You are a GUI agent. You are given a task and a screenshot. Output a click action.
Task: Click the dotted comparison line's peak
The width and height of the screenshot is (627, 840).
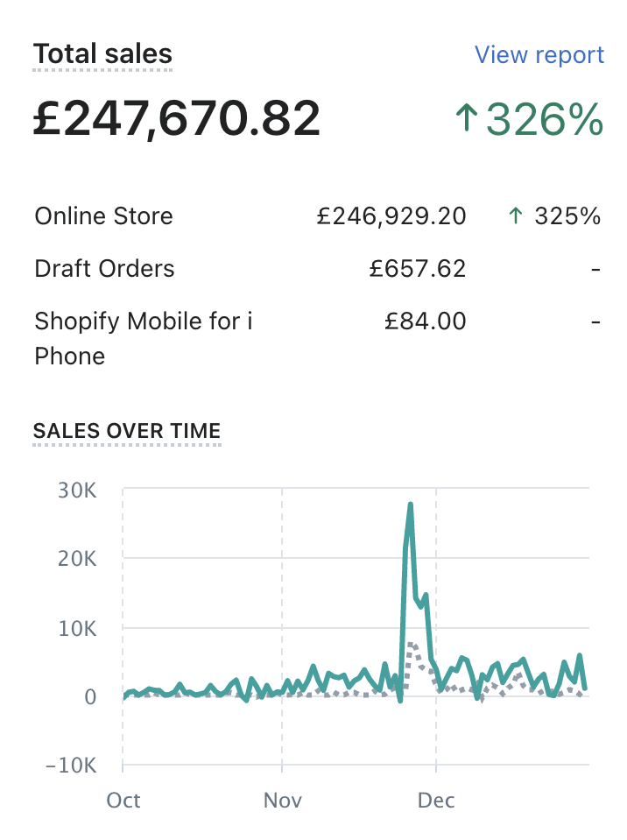tap(411, 645)
